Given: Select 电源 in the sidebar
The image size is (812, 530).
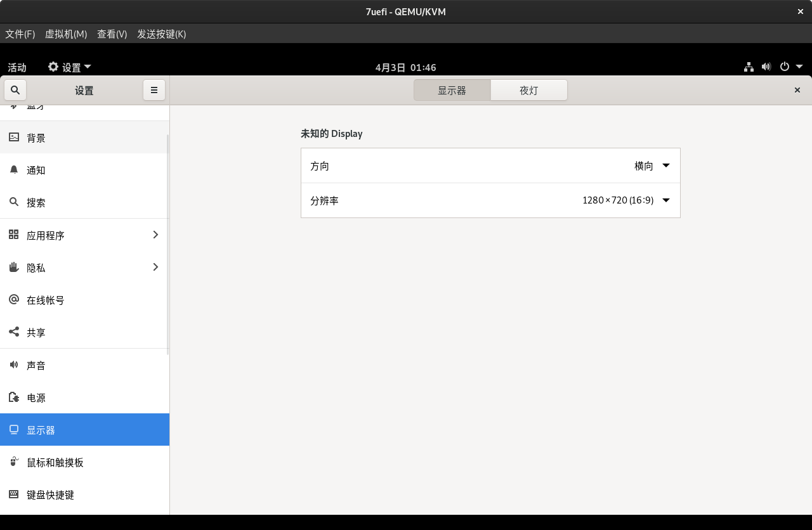Looking at the screenshot, I should pyautogui.click(x=84, y=397).
